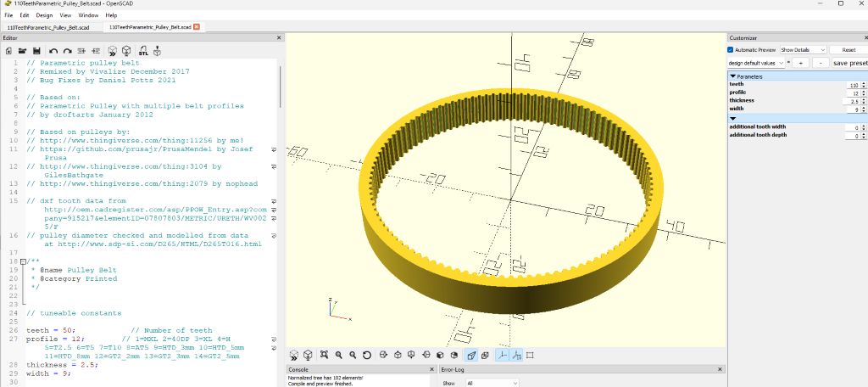Reset the 3D view rotation
The height and width of the screenshot is (387, 868).
coord(367,355)
